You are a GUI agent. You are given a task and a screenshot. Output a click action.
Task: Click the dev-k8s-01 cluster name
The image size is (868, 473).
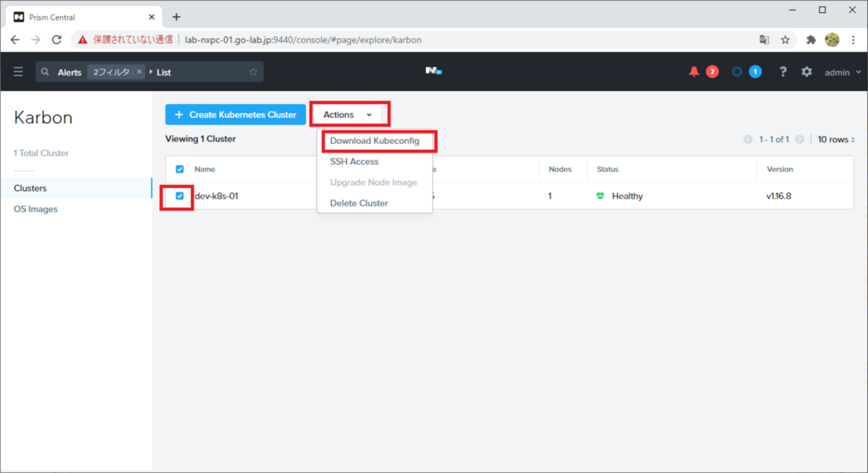216,196
